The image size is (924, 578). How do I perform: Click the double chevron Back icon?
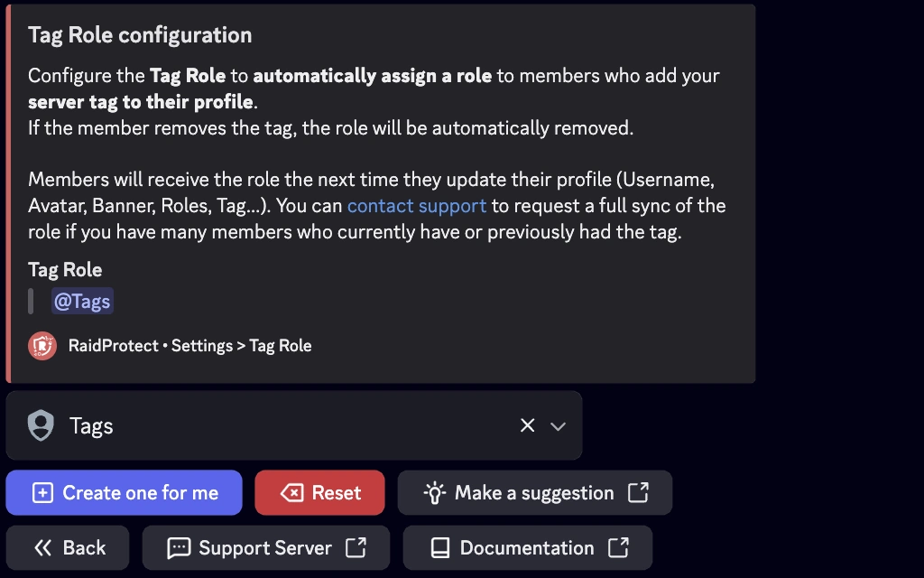coord(42,548)
